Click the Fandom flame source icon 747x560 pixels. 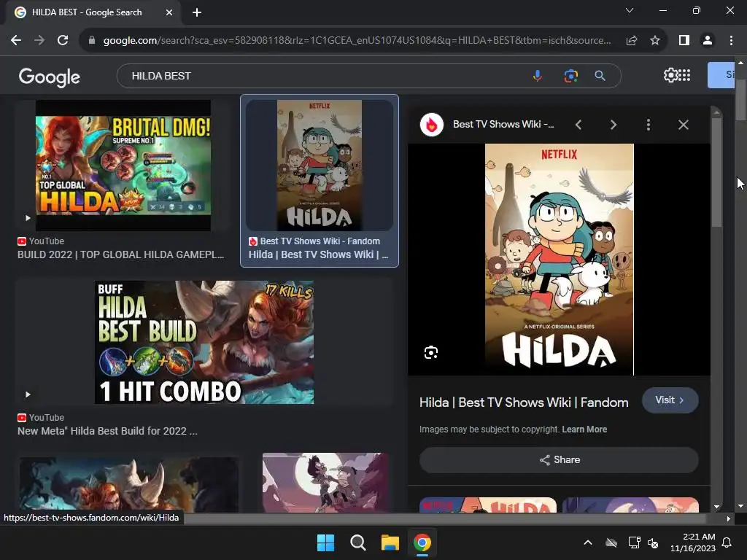(x=432, y=125)
